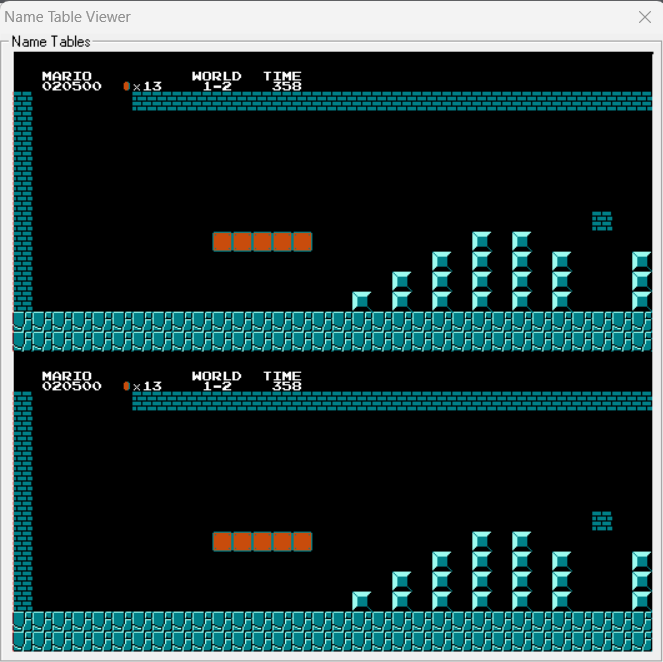Close the Name Table Viewer window
663x662 pixels.
coord(644,17)
